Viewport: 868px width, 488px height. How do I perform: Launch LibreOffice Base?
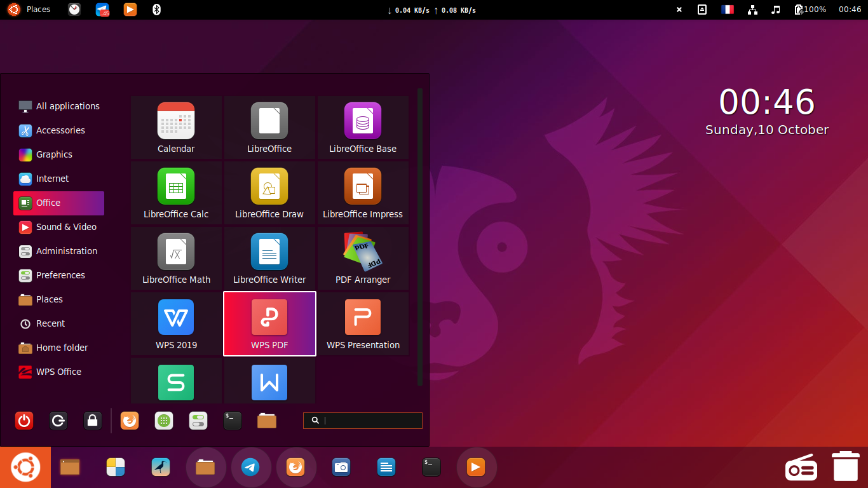(363, 127)
